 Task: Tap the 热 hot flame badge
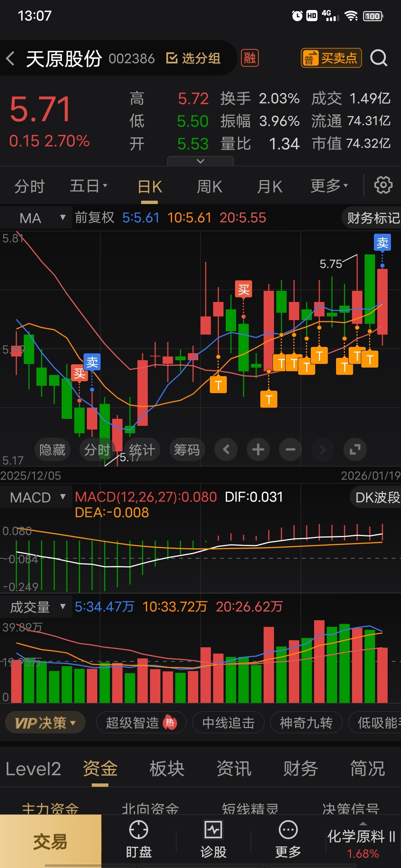[170, 722]
